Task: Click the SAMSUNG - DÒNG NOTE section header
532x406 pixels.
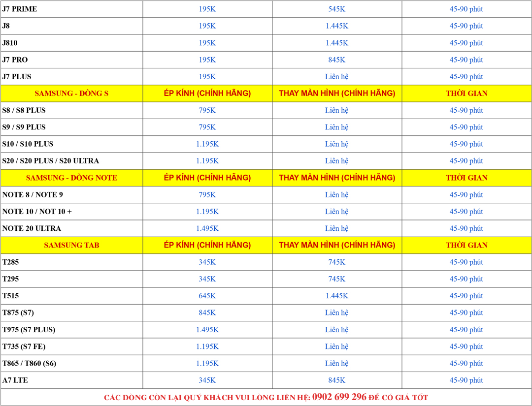Action: point(71,178)
